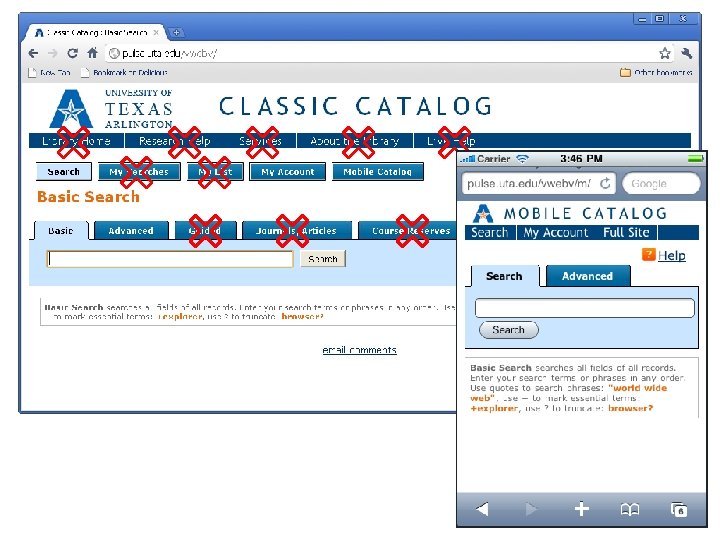
Task: Open My Account in Mobile Catalog menu
Action: tap(556, 232)
